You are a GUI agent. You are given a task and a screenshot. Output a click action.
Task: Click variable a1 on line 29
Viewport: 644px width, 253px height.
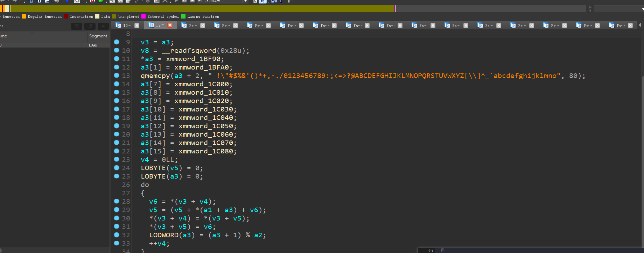(208, 210)
